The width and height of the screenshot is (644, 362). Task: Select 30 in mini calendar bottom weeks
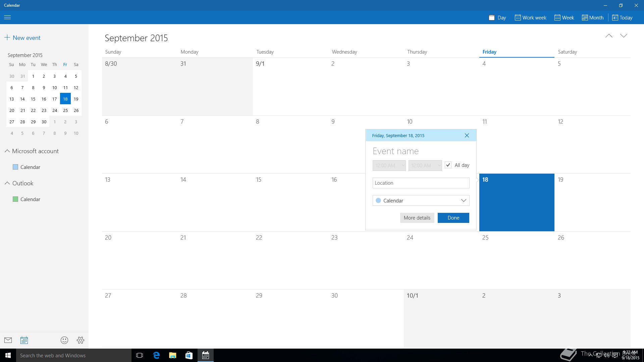[44, 122]
